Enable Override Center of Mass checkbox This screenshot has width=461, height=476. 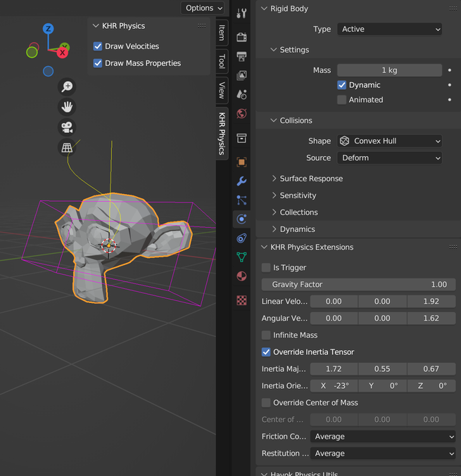266,403
